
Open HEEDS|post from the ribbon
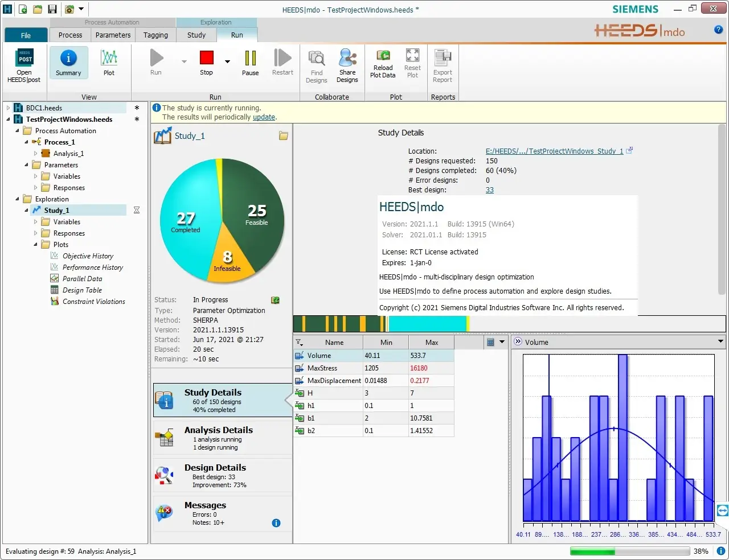coord(24,66)
